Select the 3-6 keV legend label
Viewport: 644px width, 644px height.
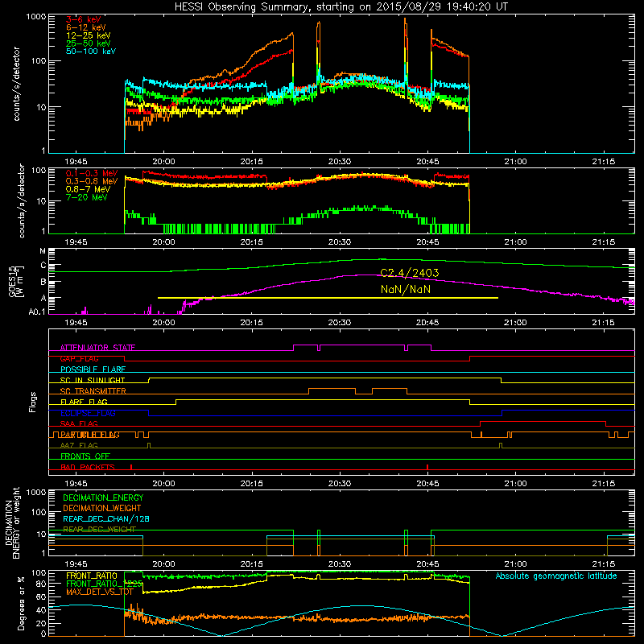click(83, 19)
